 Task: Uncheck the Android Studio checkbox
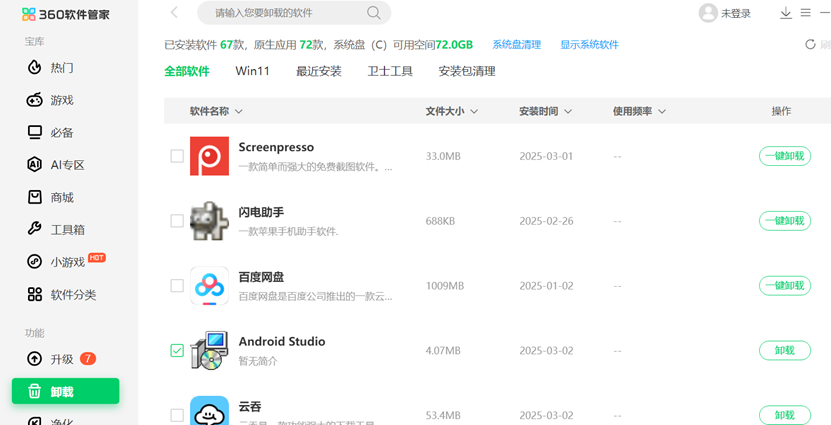point(177,350)
